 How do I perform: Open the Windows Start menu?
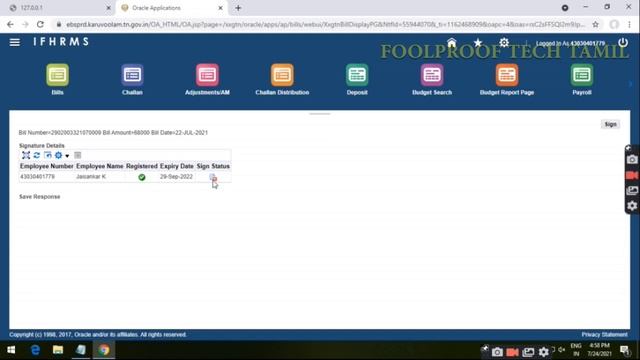pyautogui.click(x=11, y=350)
